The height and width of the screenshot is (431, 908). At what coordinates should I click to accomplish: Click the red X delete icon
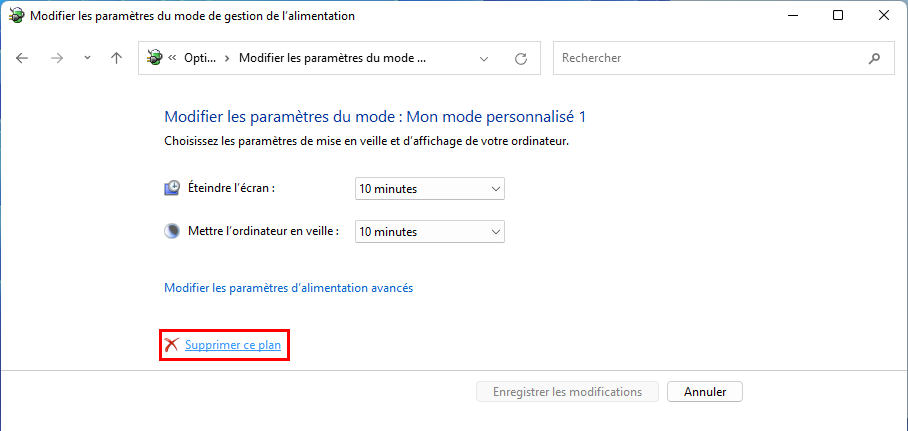click(171, 345)
